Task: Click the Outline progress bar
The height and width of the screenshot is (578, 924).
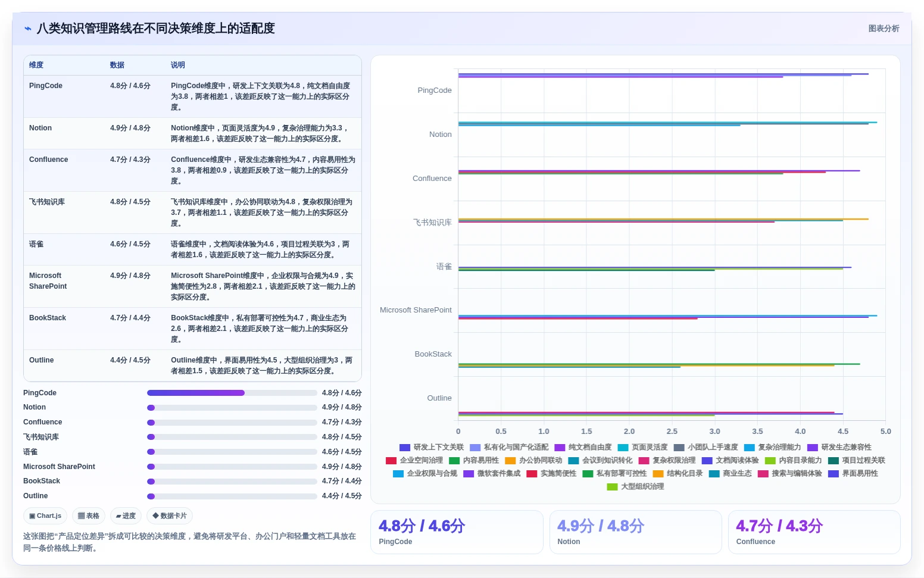Action: point(232,496)
